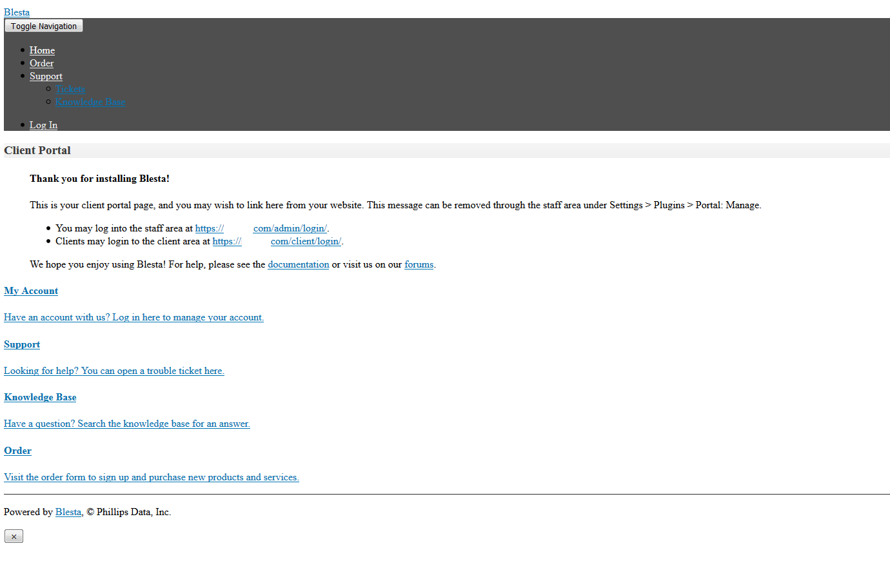Click the Blesta link in the footer
890x588 pixels.
[68, 512]
